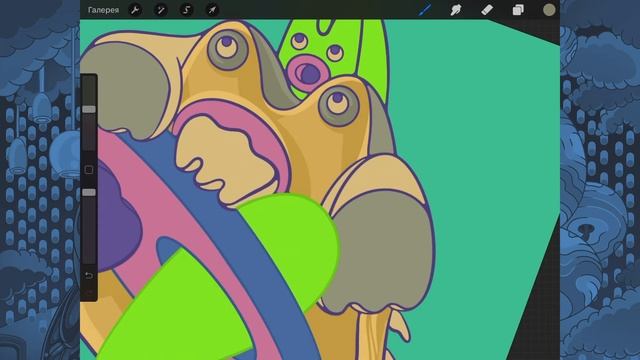Click the brush size slider handle
This screenshot has height=360, width=640.
click(x=89, y=109)
